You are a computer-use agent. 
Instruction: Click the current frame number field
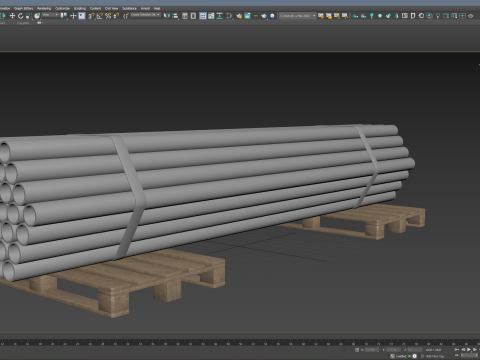pyautogui.click(x=470, y=356)
